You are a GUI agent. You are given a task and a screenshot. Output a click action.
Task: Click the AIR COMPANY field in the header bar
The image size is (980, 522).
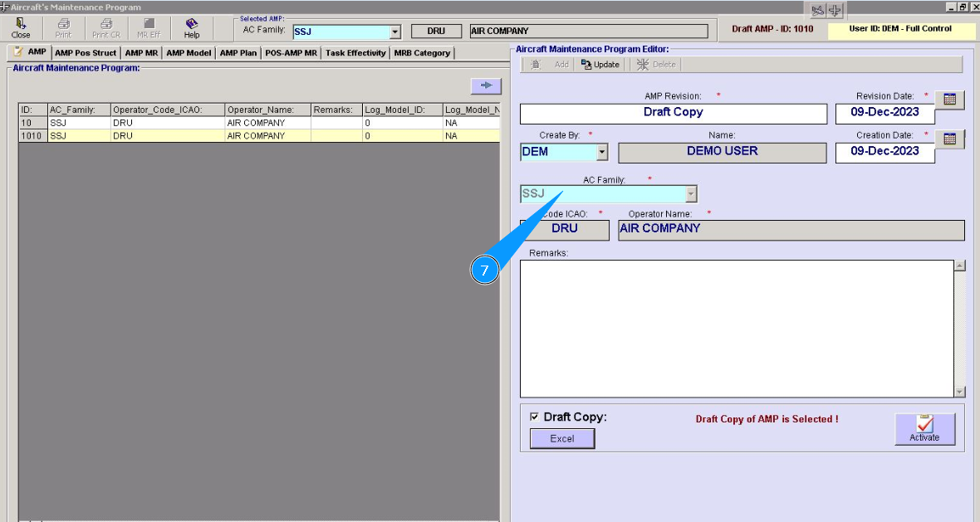click(x=589, y=32)
